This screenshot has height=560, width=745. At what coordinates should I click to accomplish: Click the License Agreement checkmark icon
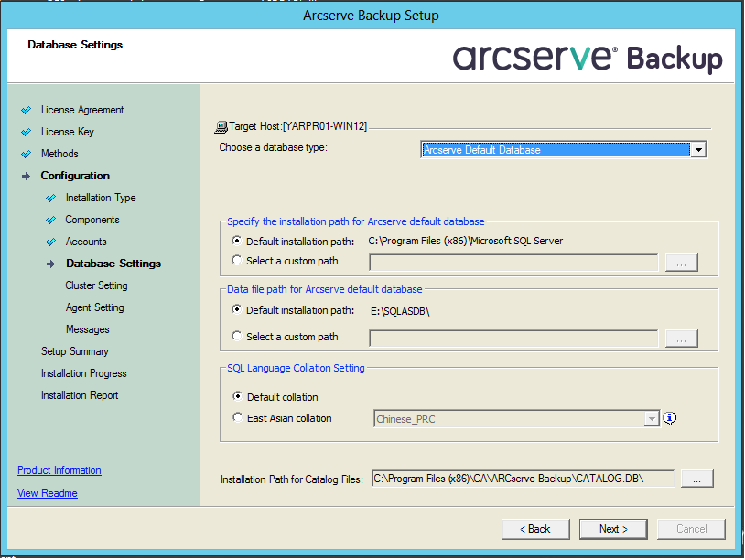(x=26, y=110)
